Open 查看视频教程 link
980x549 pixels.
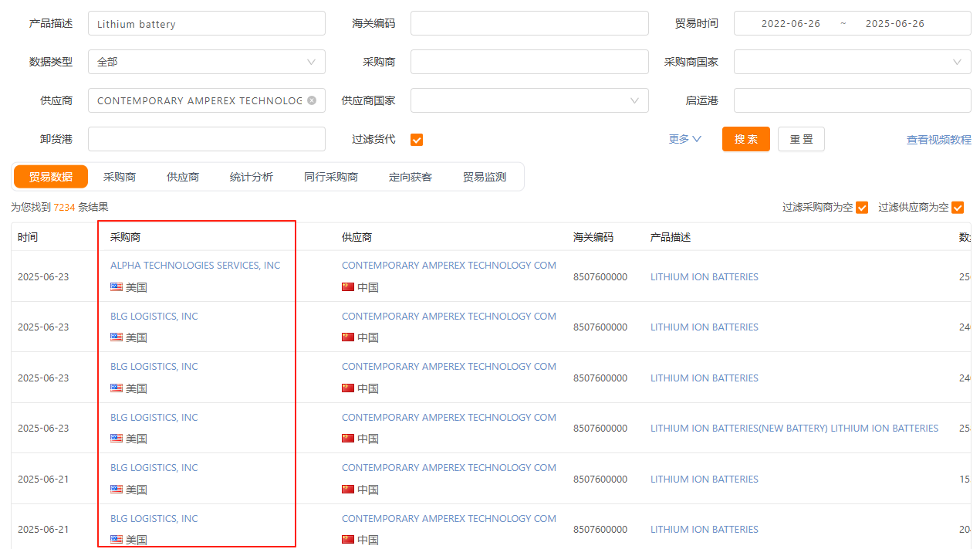(x=939, y=140)
